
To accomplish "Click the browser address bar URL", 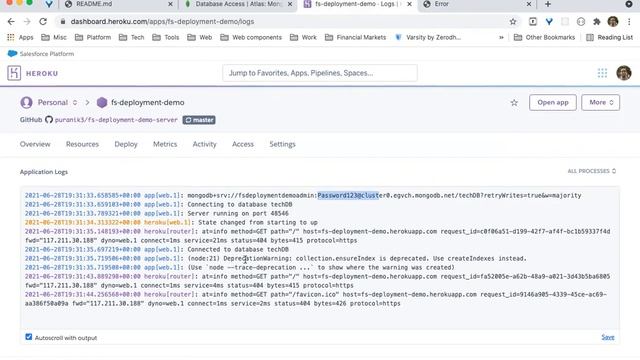I will (162, 22).
